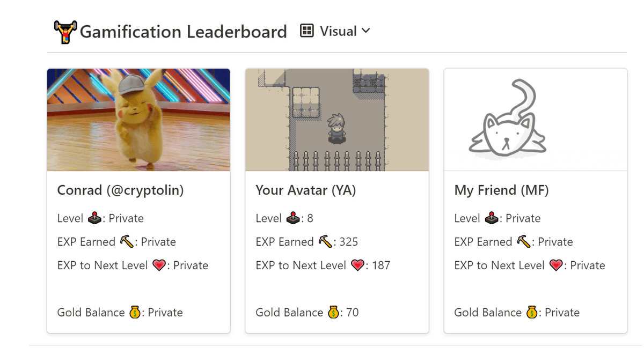Open the Visual view dropdown
This screenshot has height=362, width=644.
(338, 31)
